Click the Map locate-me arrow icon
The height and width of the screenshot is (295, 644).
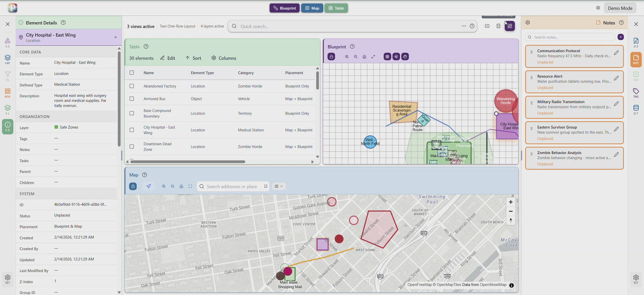[149, 186]
